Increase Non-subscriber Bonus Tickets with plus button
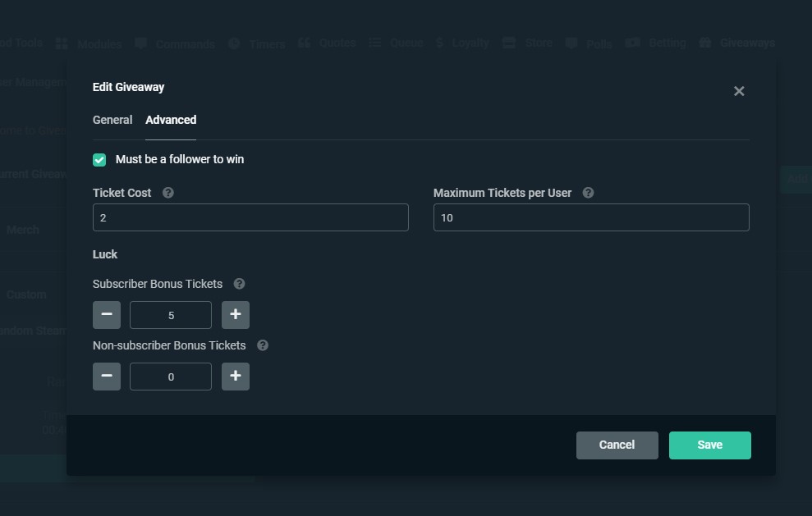812x516 pixels. pyautogui.click(x=236, y=377)
